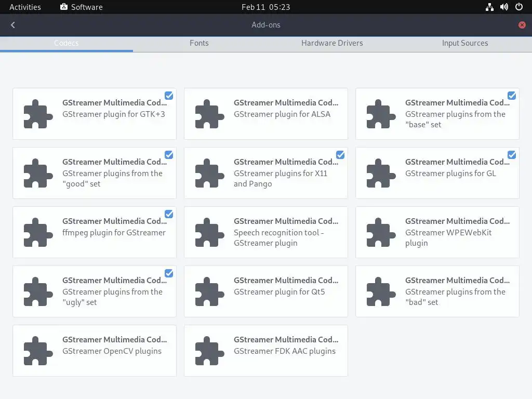Select "GStreamer plugins from the "good" set" text
The image size is (532, 399).
(x=112, y=179)
